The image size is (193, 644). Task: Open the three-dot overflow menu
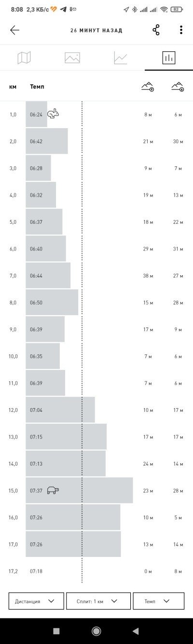[181, 30]
